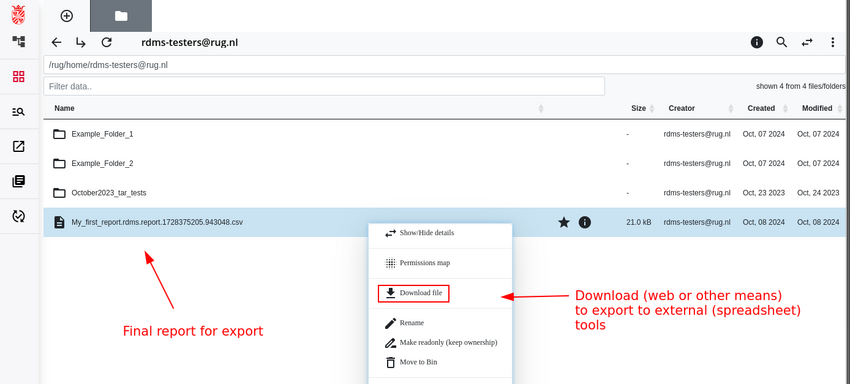
Task: Click the rdms-testers@rug.nl title
Action: point(190,42)
